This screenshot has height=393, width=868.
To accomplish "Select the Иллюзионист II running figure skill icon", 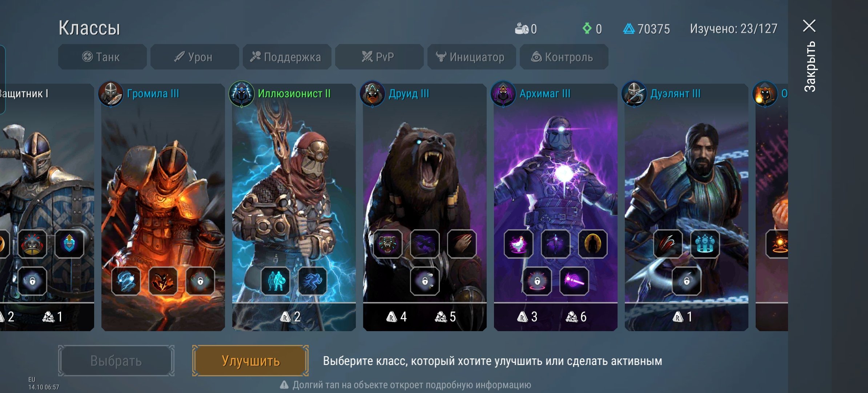I will click(x=312, y=281).
